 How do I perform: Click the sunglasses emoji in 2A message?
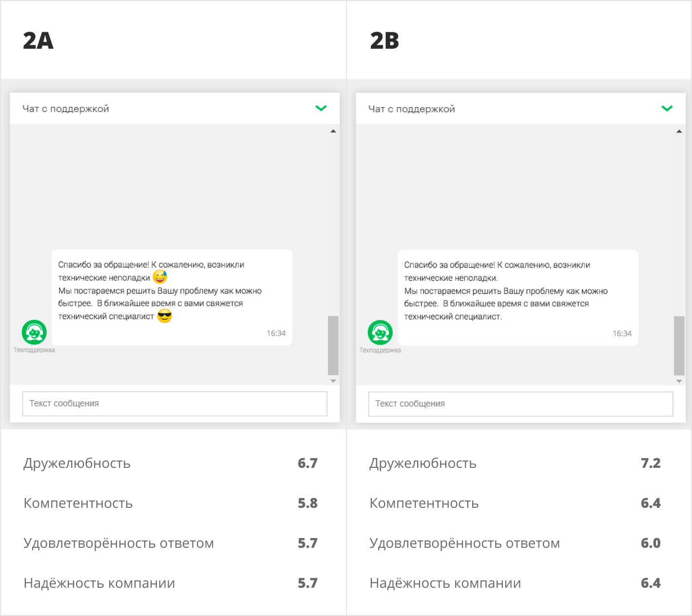[165, 316]
